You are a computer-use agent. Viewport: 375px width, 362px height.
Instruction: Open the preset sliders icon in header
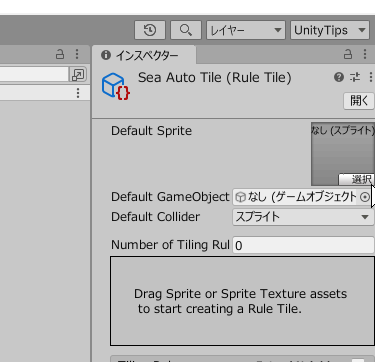[355, 77]
